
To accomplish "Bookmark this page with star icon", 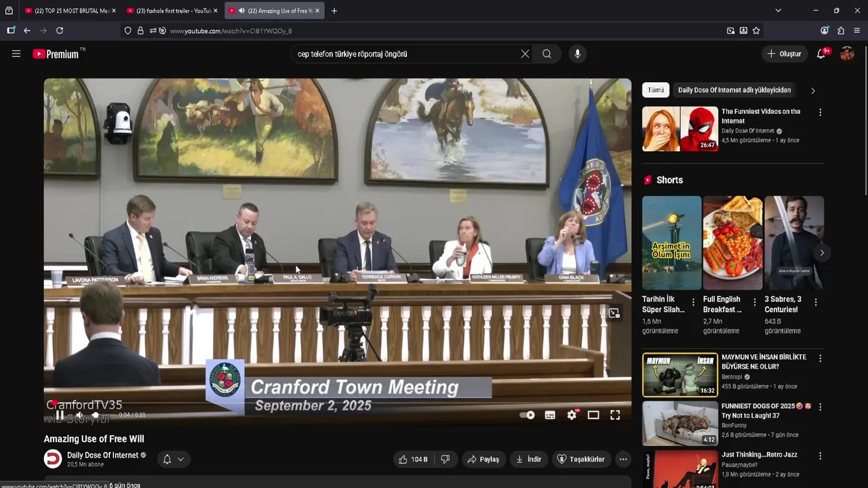I will pyautogui.click(x=756, y=30).
